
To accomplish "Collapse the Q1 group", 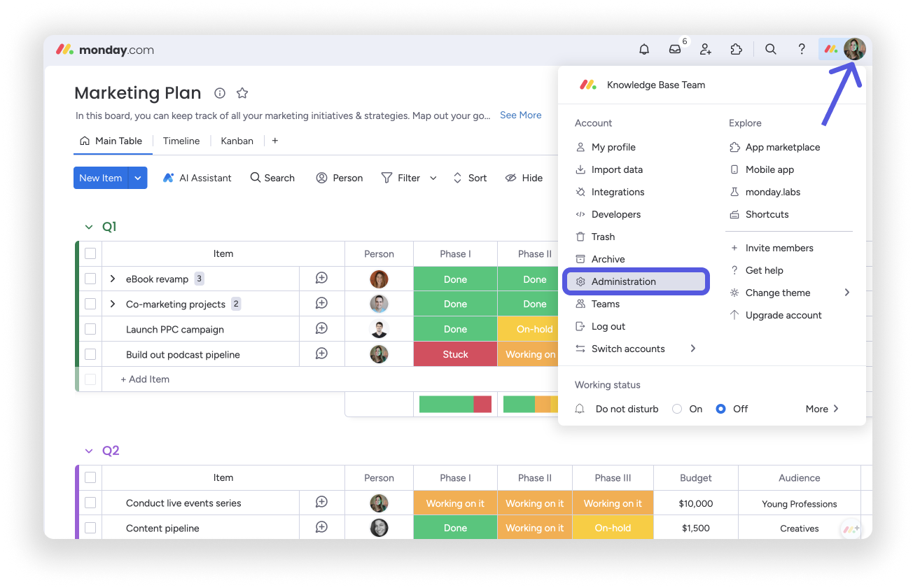I will 89,227.
